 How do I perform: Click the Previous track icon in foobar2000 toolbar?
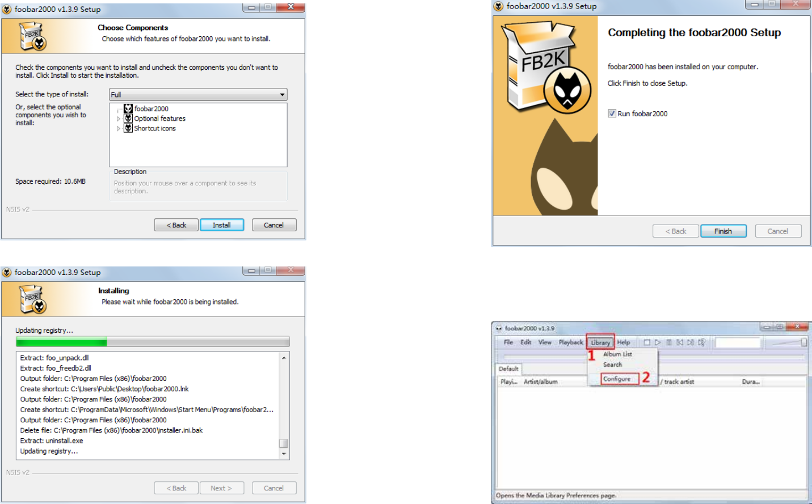pos(680,342)
